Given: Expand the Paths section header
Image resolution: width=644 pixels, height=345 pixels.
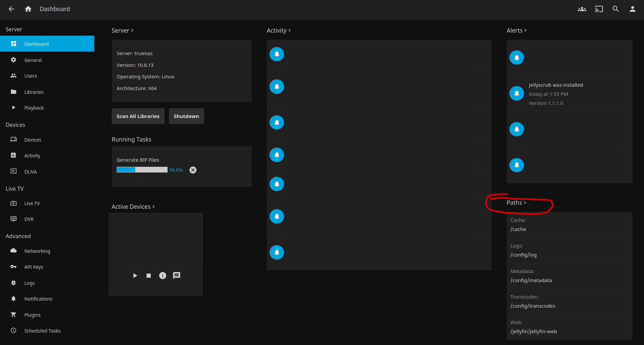Looking at the screenshot, I should coord(516,203).
